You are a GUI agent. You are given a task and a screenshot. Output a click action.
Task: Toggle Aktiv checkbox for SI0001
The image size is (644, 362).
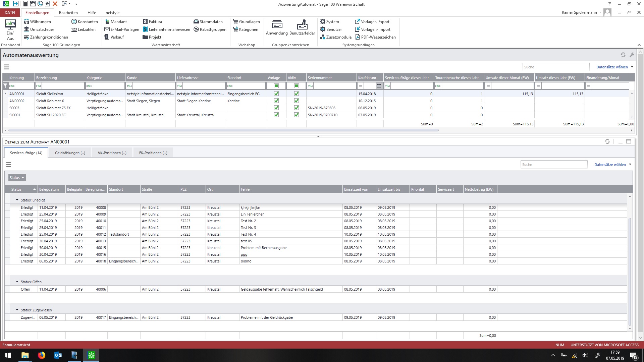click(x=297, y=115)
